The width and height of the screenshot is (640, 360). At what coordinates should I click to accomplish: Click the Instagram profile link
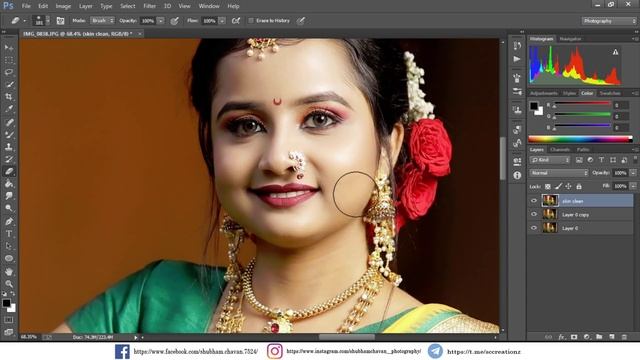click(353, 351)
